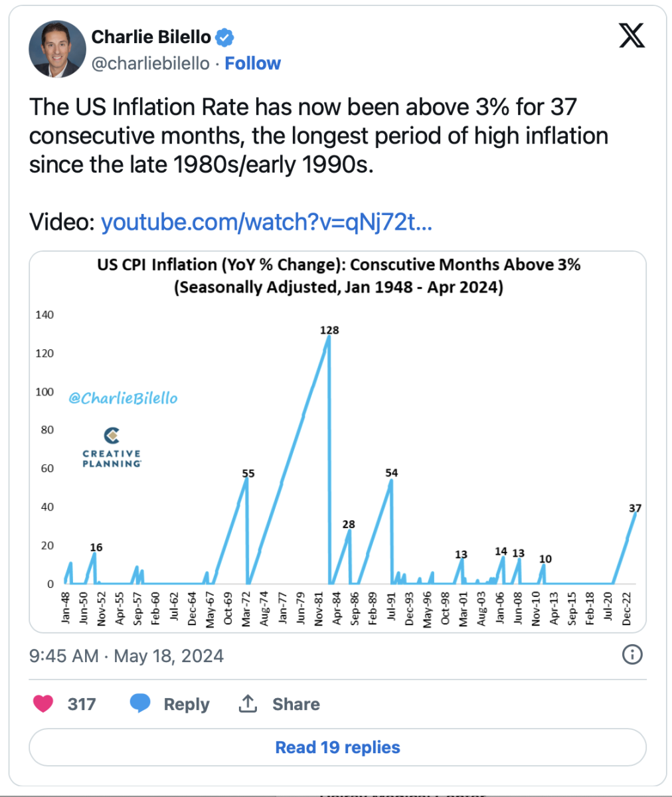The image size is (672, 797).
Task: Click the Share text label
Action: point(295,704)
